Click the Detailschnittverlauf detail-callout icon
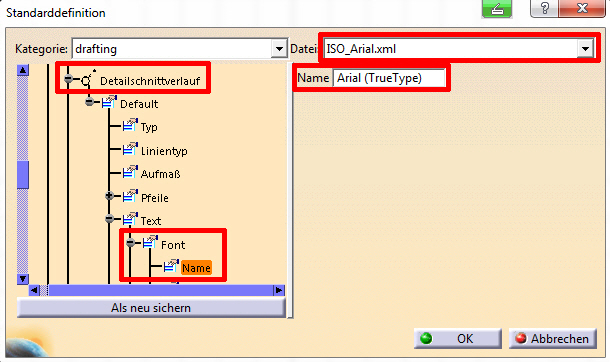 [88, 79]
